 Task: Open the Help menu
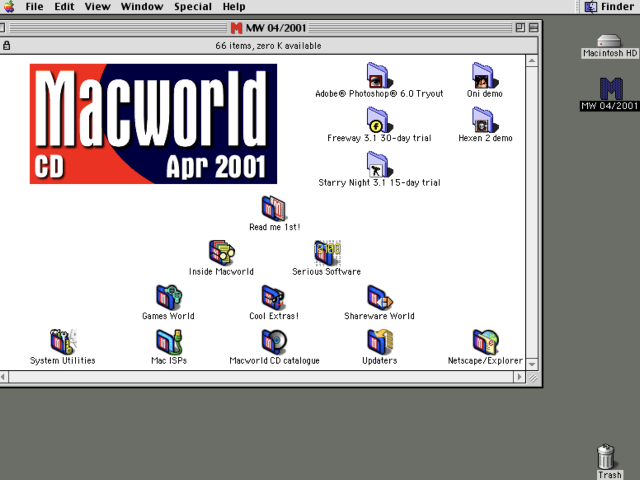pyautogui.click(x=234, y=7)
